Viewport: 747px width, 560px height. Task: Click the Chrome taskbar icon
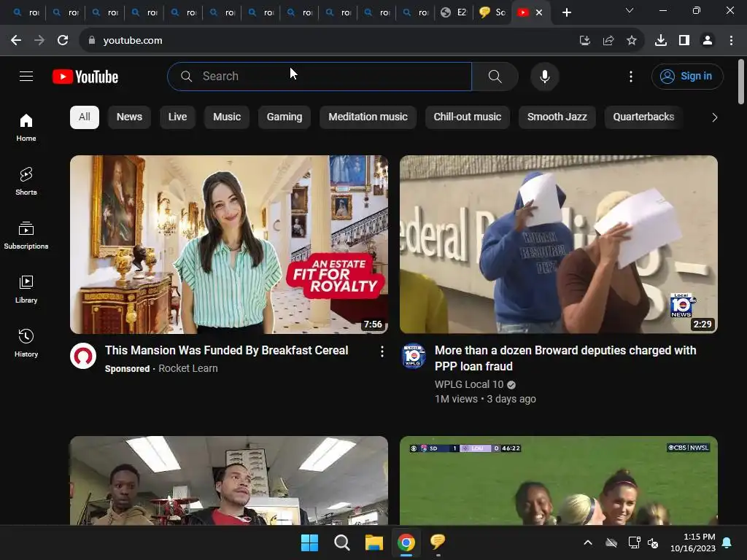click(406, 542)
